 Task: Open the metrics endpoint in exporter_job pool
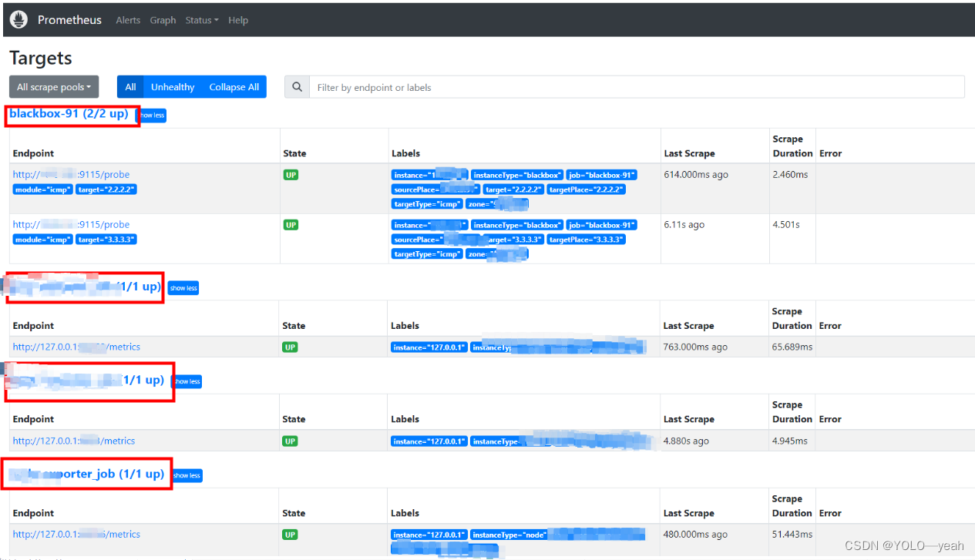coord(76,534)
